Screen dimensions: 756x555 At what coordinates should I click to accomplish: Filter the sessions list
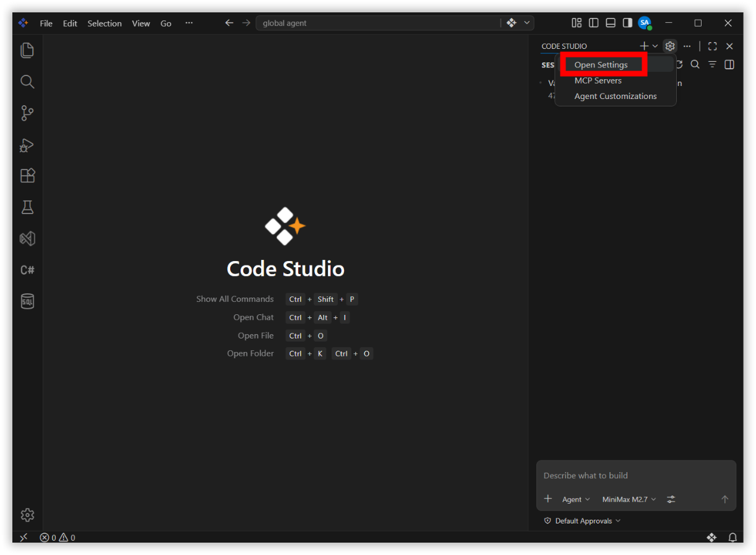click(713, 64)
